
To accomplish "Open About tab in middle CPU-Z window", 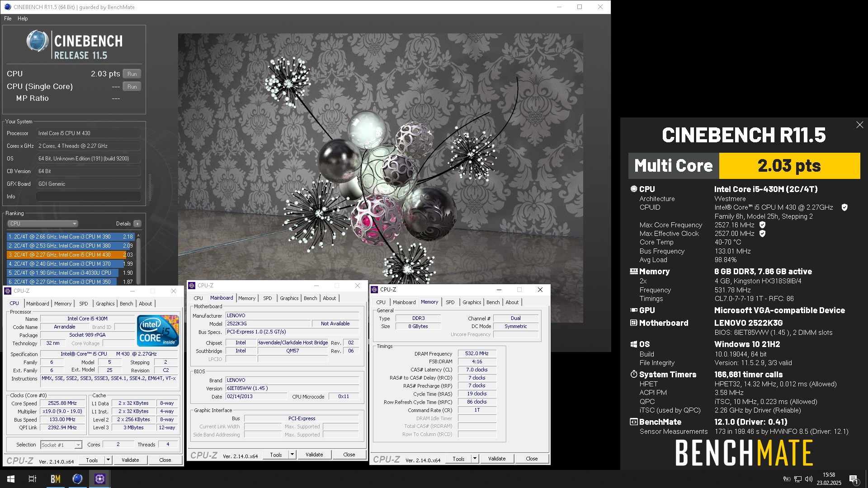I will coord(330,298).
